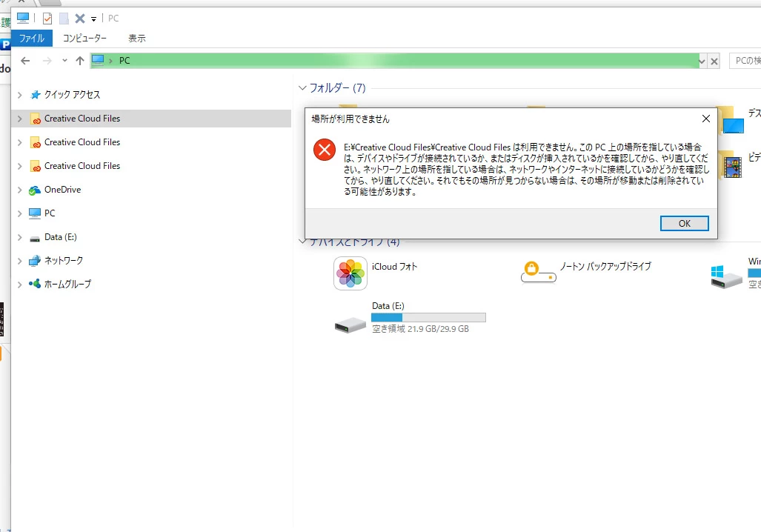The height and width of the screenshot is (532, 761).
Task: Select ホームグループ in navigation pane
Action: (67, 284)
